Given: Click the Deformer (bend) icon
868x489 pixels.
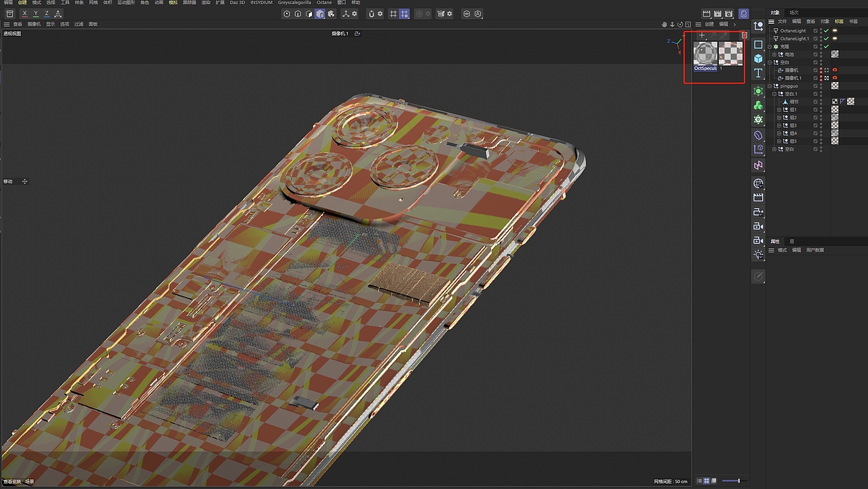Looking at the screenshot, I should click(x=758, y=135).
